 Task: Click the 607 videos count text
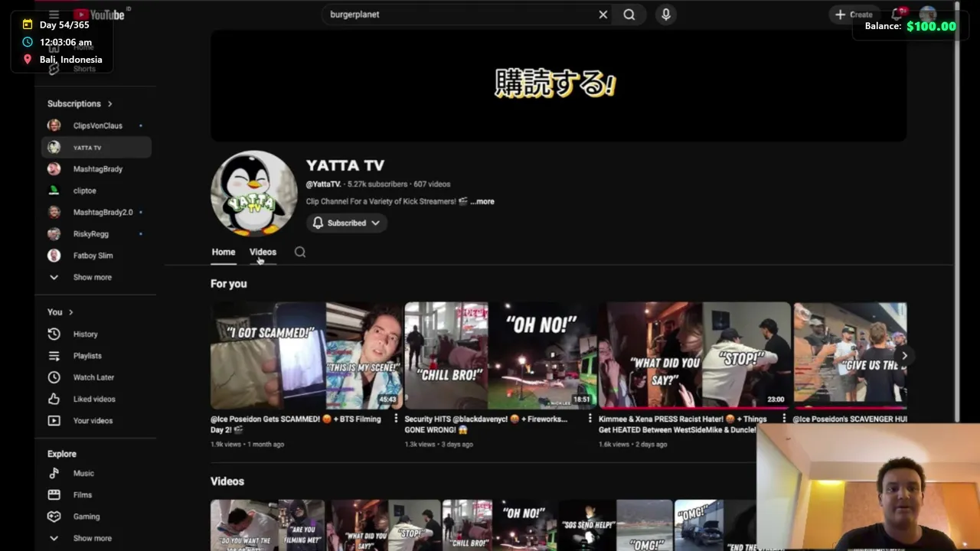(x=432, y=184)
